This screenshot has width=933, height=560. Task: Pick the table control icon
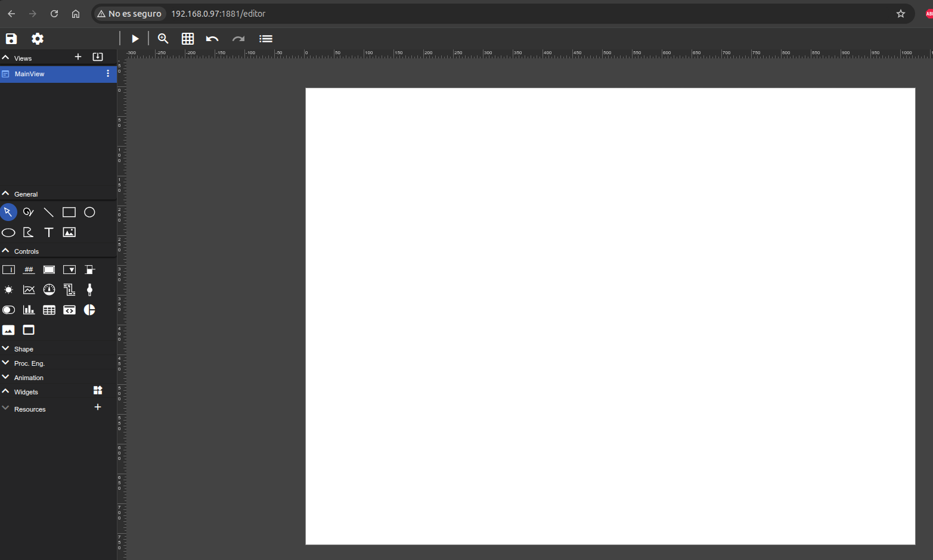click(49, 310)
